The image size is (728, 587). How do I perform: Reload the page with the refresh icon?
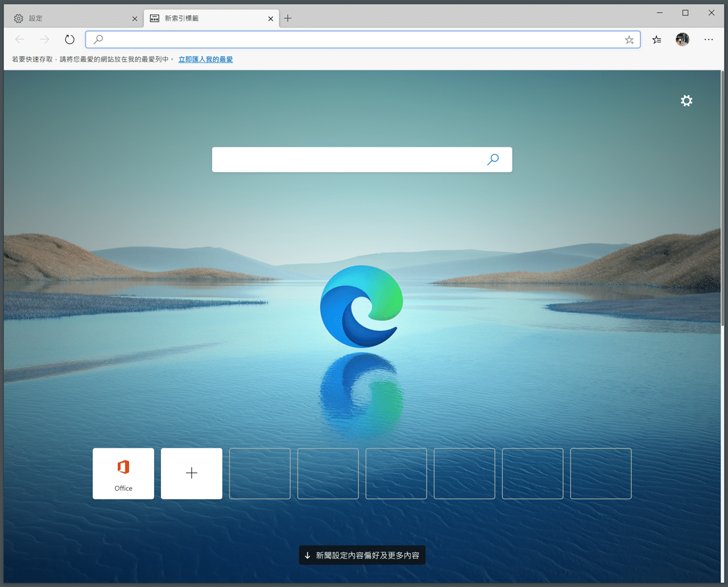tap(69, 39)
